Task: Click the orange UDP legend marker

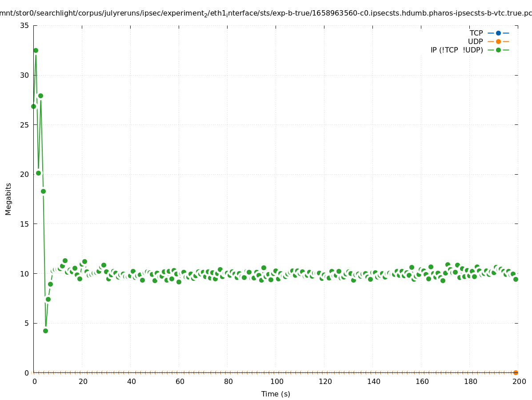Action: point(498,41)
